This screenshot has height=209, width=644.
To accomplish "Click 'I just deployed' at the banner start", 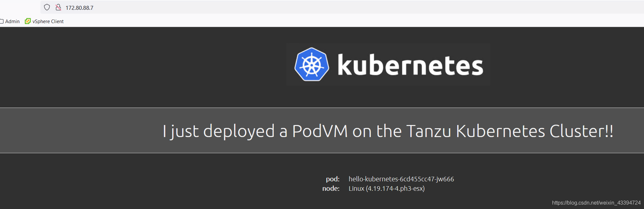I will [x=219, y=132].
